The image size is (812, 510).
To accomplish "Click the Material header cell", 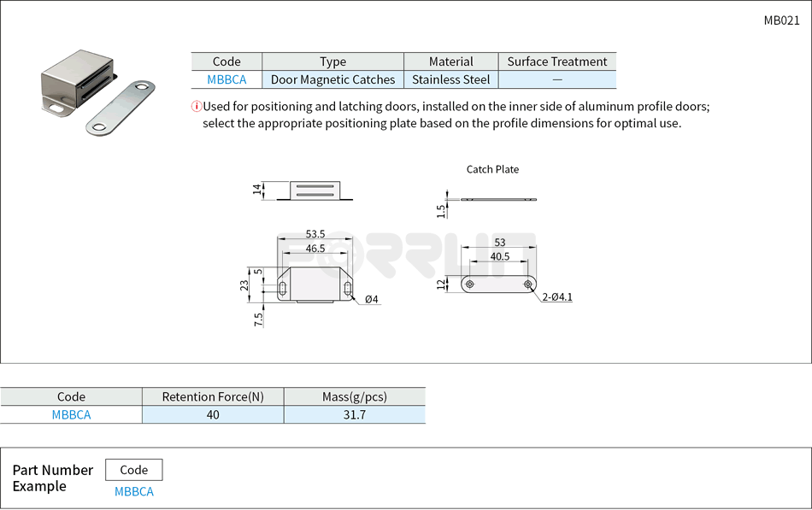I will [x=451, y=61].
